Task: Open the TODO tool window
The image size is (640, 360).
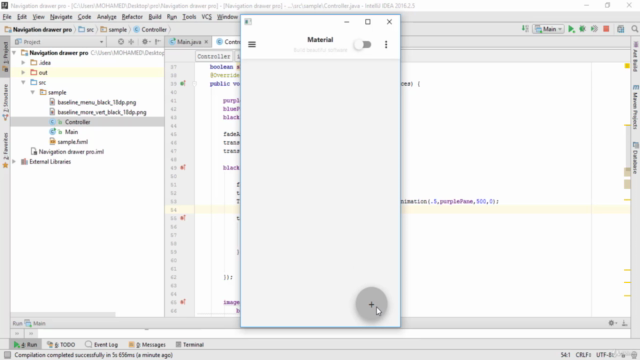Action: [61, 344]
